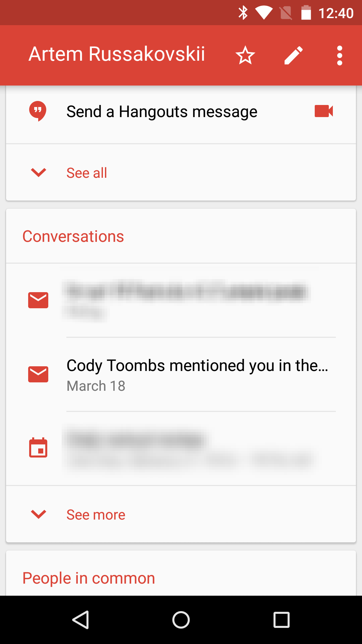362x644 pixels.
Task: Open the three-dot overflow menu
Action: tap(340, 55)
